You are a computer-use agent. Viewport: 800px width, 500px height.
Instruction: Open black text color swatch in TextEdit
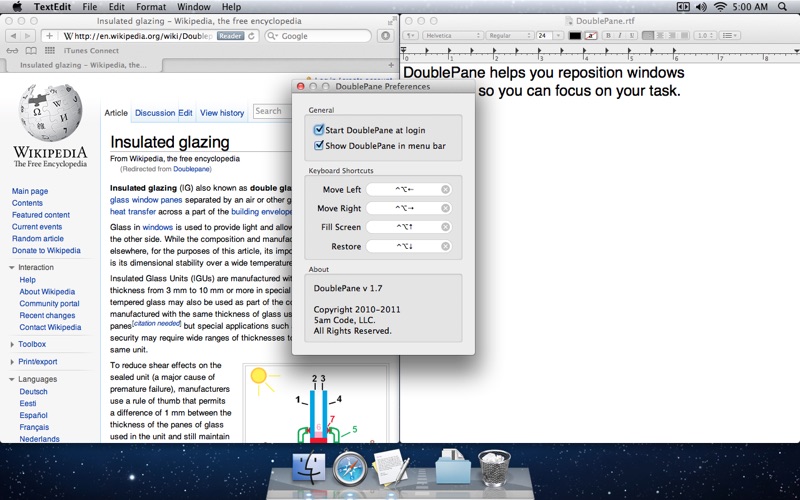coord(575,35)
